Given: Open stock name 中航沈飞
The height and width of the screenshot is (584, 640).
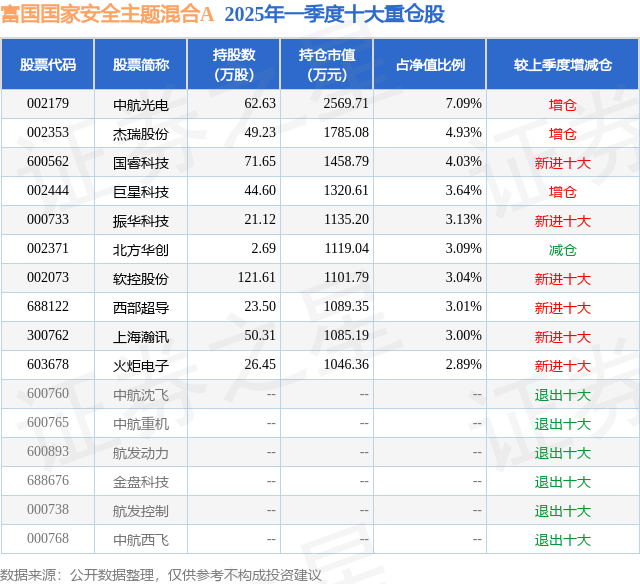Looking at the screenshot, I should [x=141, y=394].
